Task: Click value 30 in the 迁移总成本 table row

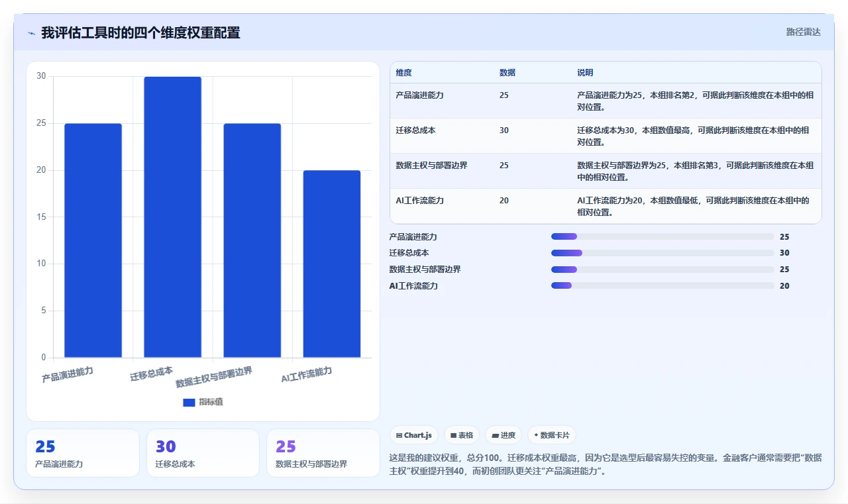Action: [x=504, y=130]
